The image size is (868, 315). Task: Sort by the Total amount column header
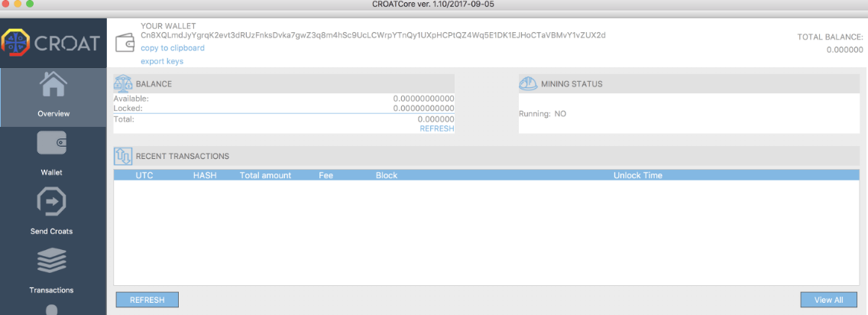click(x=265, y=176)
